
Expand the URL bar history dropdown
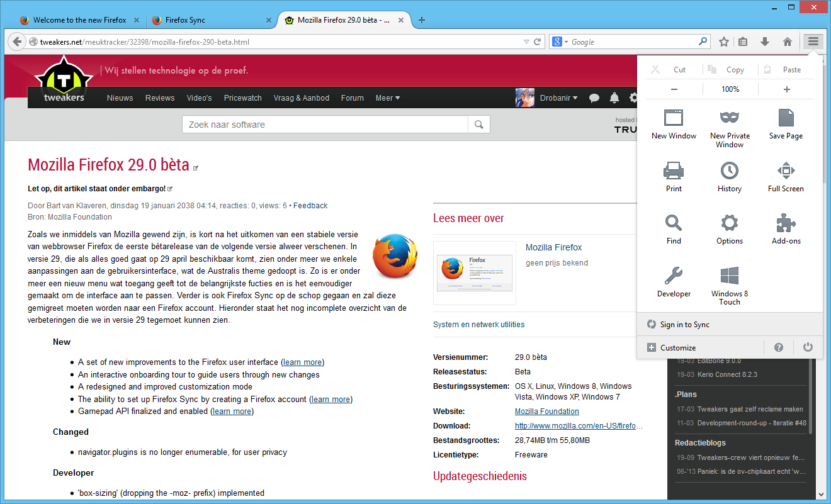(x=526, y=42)
